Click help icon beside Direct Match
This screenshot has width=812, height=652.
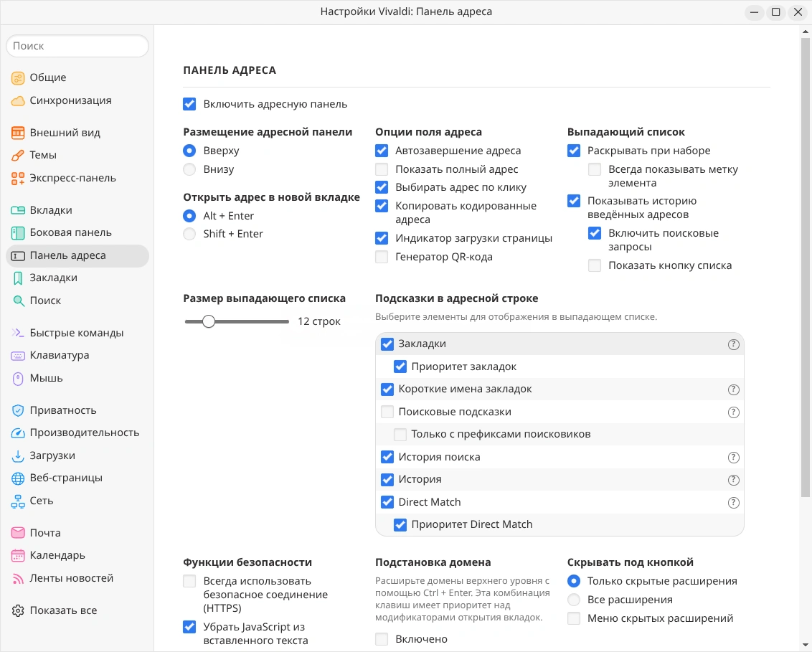tap(733, 503)
